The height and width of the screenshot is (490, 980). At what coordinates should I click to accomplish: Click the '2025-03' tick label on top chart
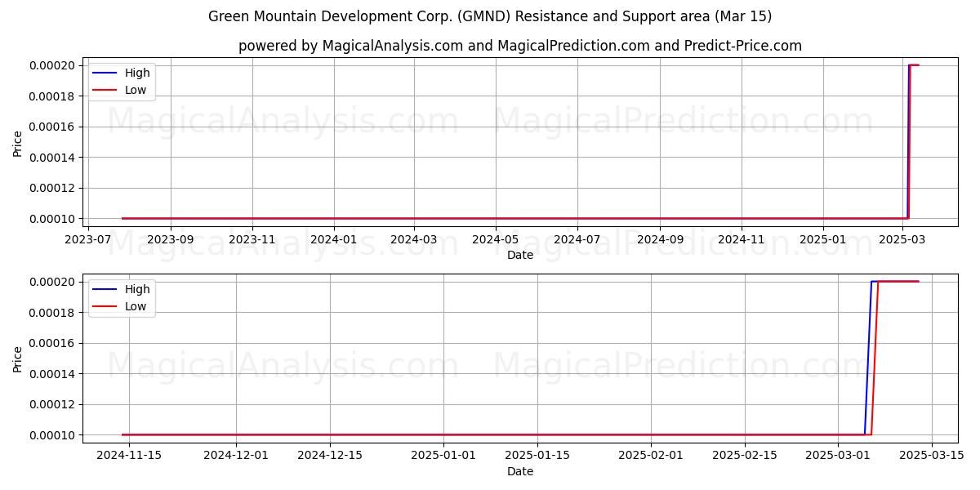(x=902, y=241)
